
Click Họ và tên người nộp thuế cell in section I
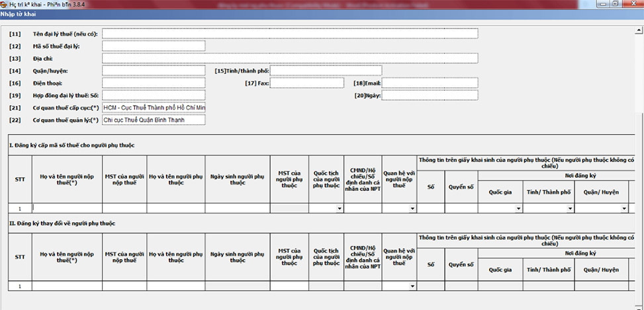pos(68,208)
